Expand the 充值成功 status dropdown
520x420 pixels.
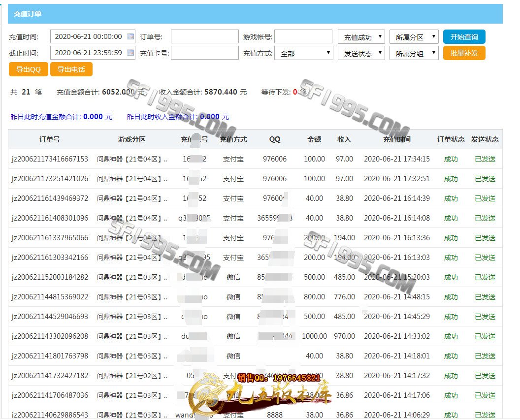[x=361, y=37]
